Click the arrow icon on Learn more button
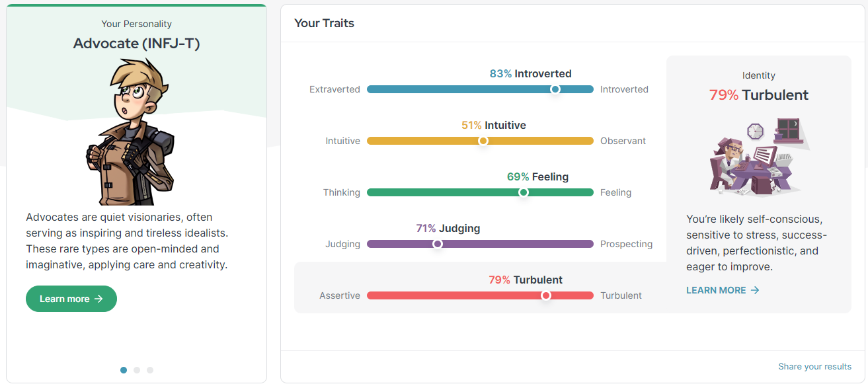868x386 pixels. [99, 299]
